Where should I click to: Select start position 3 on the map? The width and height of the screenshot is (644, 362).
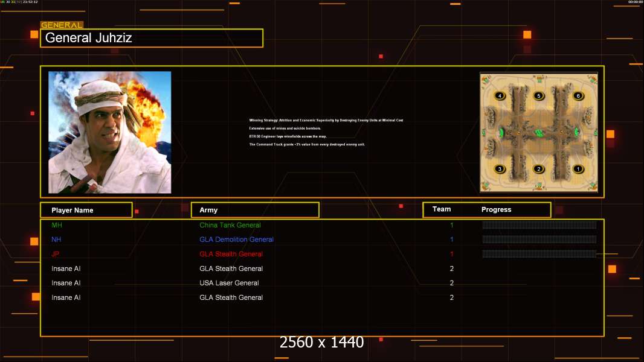500,169
